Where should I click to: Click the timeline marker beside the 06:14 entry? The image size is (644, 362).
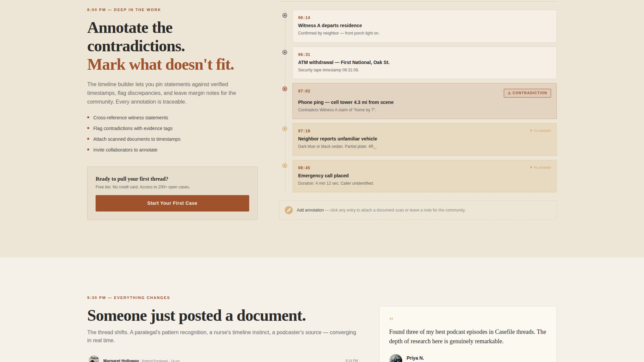tap(285, 15)
